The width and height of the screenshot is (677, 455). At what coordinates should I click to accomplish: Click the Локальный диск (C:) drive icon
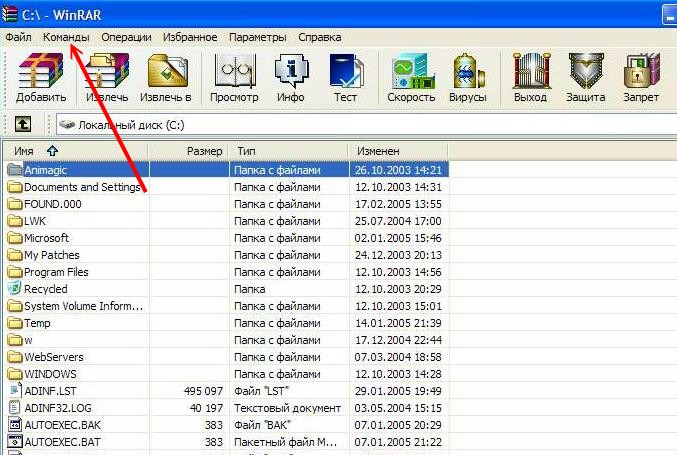pos(67,125)
